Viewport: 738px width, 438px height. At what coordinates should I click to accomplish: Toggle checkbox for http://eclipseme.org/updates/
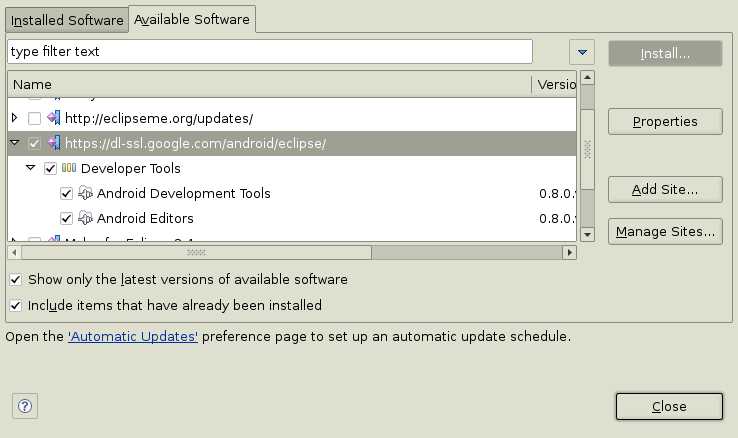click(34, 119)
